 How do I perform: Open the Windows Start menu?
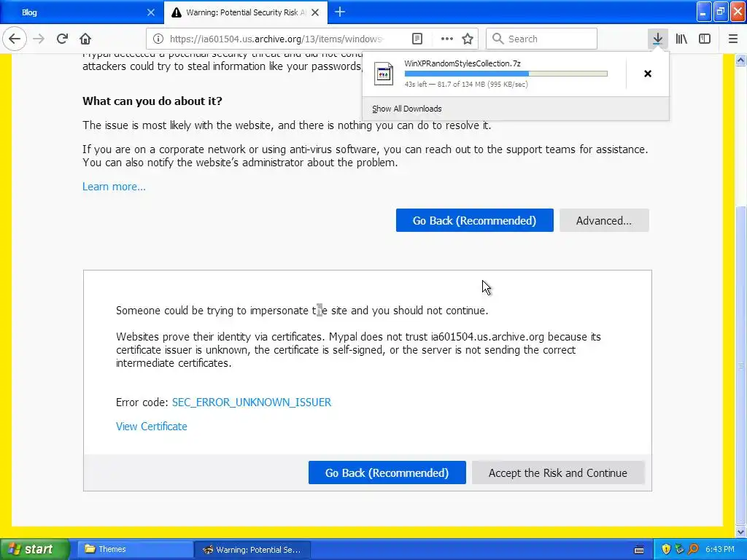pos(34,549)
